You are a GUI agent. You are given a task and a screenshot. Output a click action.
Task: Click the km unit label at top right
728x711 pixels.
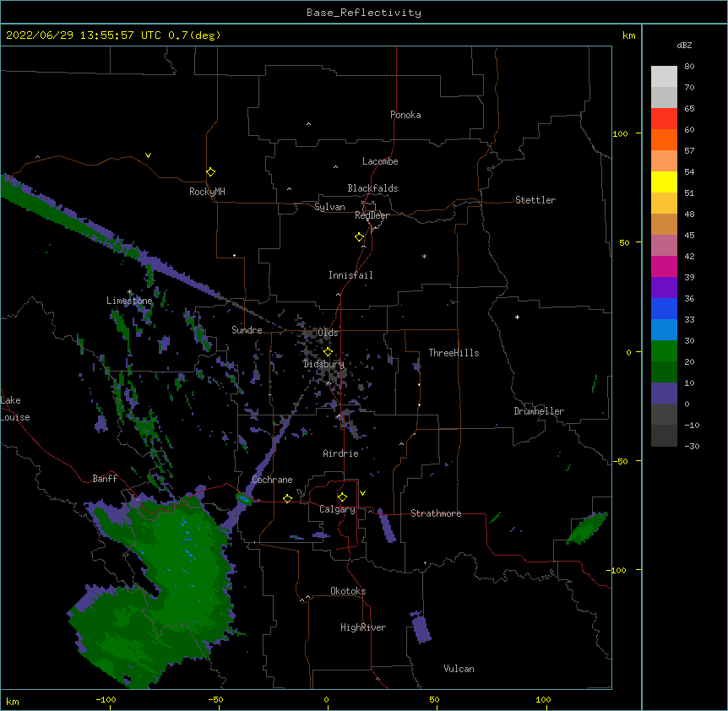(628, 35)
